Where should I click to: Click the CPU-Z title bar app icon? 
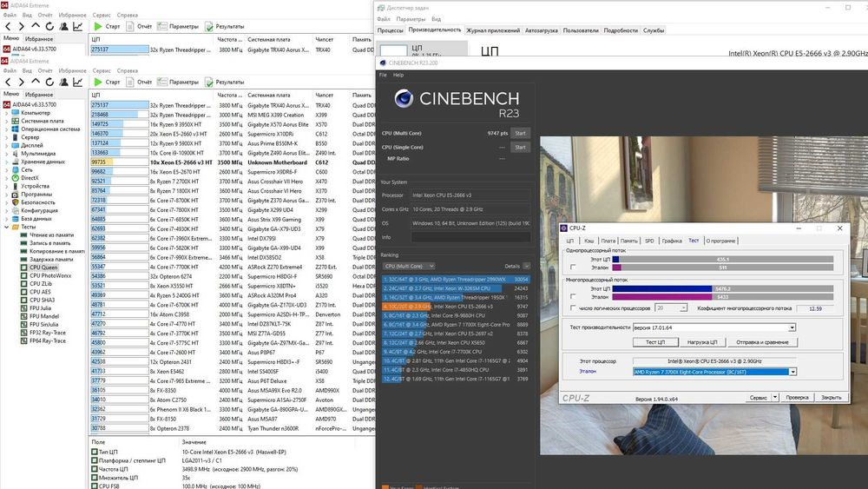(x=564, y=228)
